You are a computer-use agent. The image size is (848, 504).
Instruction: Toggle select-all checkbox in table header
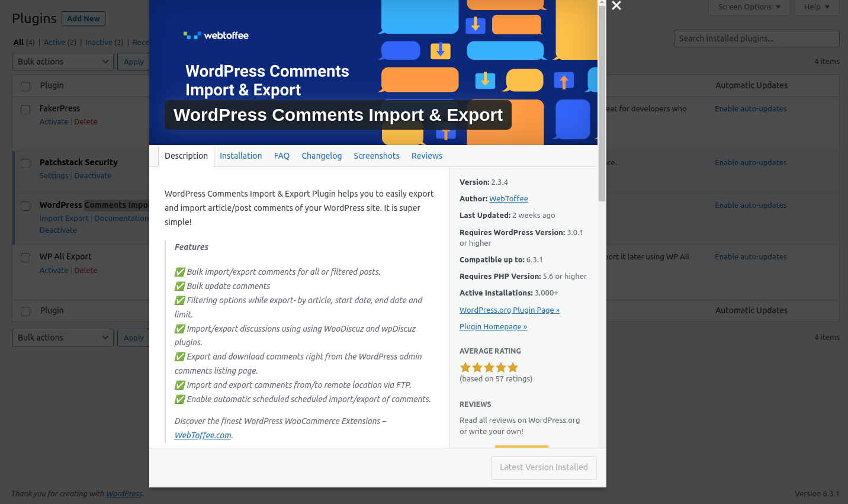coord(25,86)
